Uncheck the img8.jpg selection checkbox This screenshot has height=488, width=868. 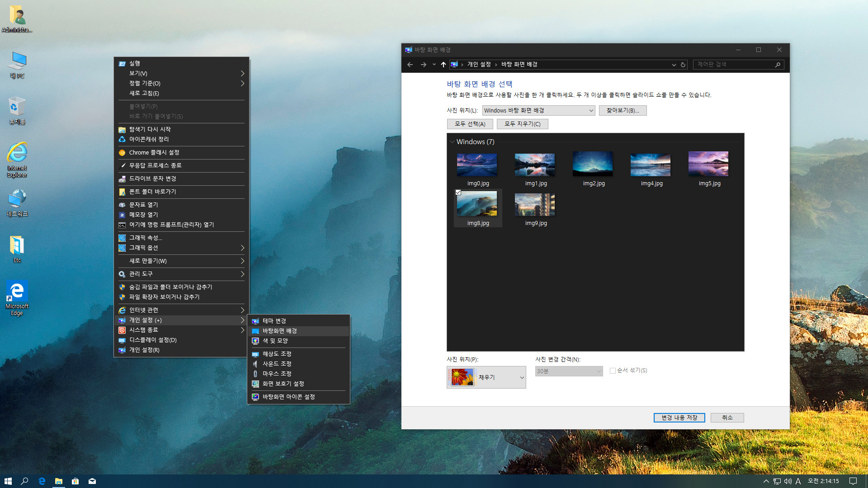[458, 192]
